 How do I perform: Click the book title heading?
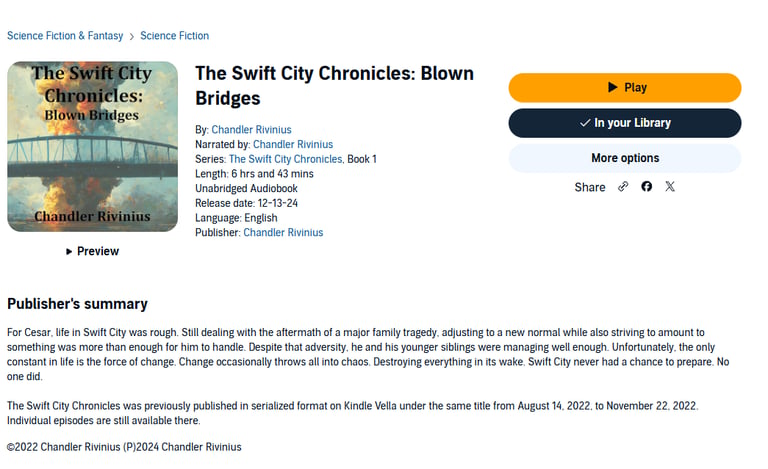335,86
